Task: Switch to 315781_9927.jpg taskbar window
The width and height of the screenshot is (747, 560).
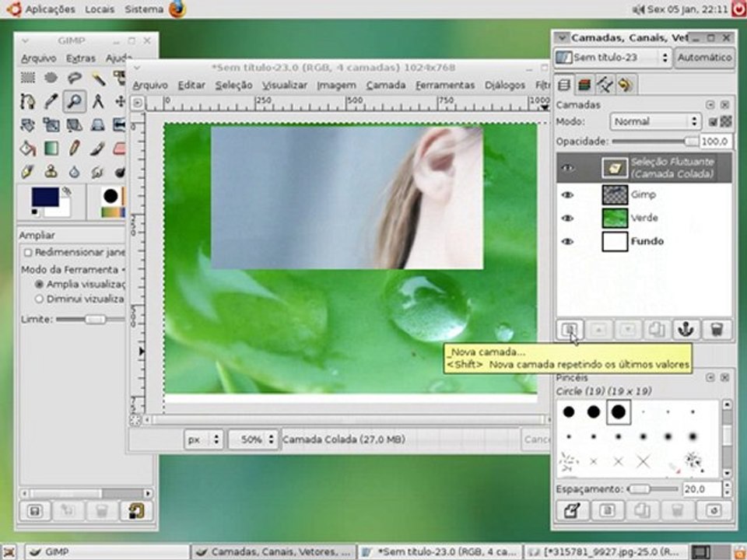Action: click(606, 552)
